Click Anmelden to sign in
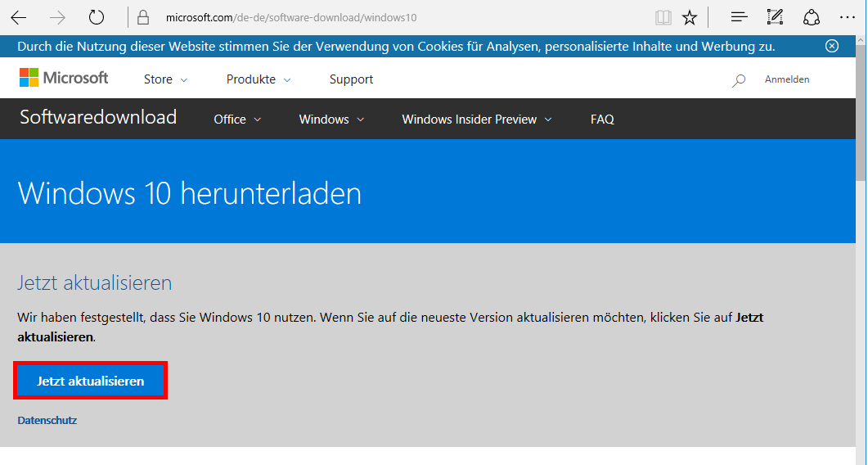The image size is (868, 465). click(x=787, y=79)
